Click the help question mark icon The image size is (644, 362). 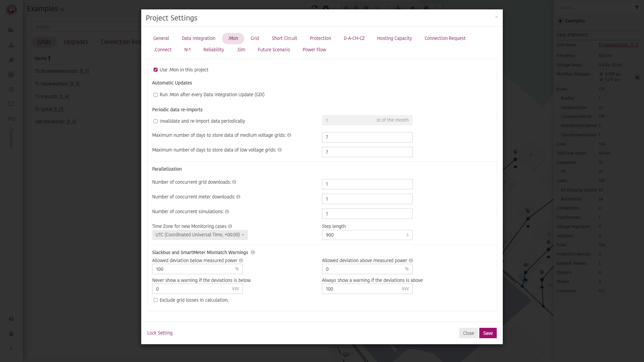point(11,319)
